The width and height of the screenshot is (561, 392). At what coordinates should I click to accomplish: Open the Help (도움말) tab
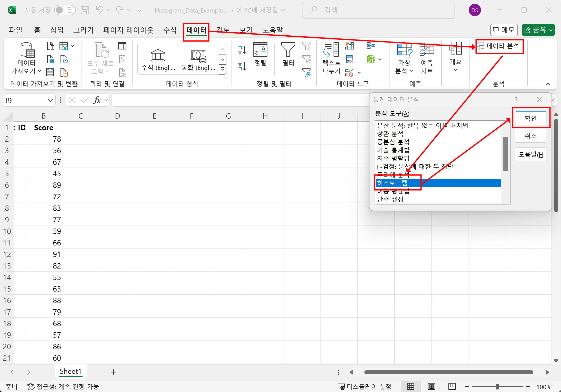(272, 30)
